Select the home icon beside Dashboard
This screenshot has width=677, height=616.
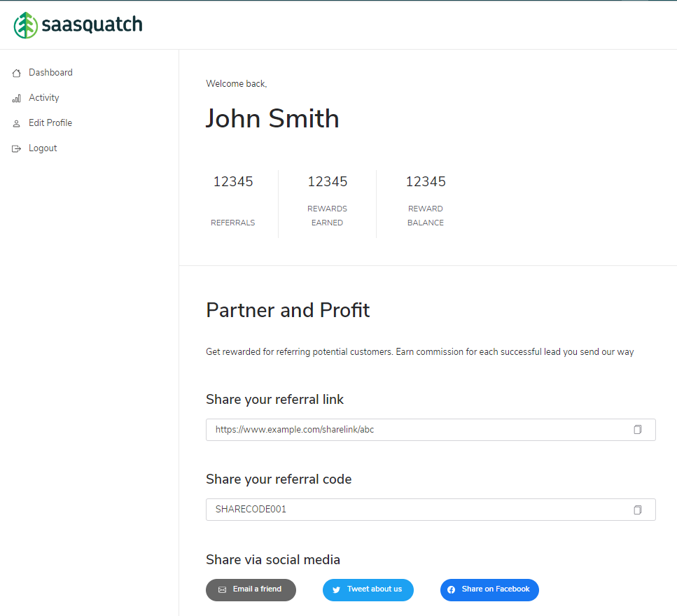pos(15,72)
